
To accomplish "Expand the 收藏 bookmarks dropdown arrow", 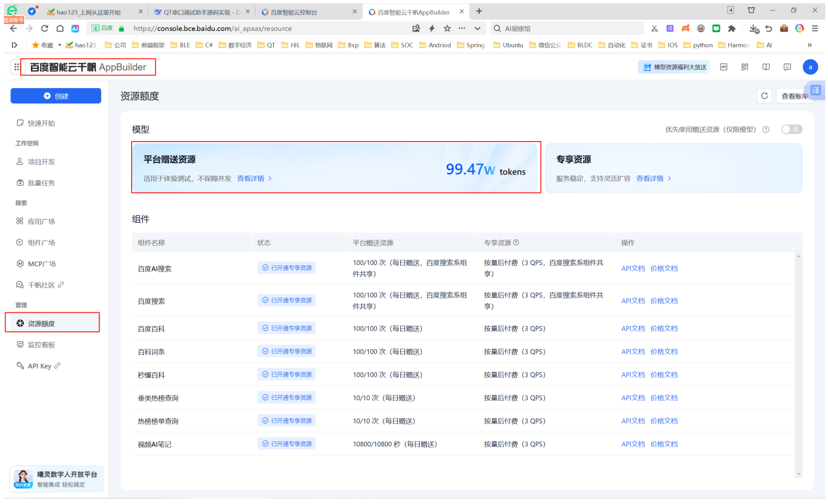I will pyautogui.click(x=59, y=45).
